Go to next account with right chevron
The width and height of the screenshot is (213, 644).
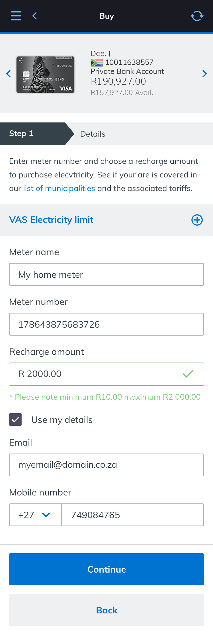204,74
